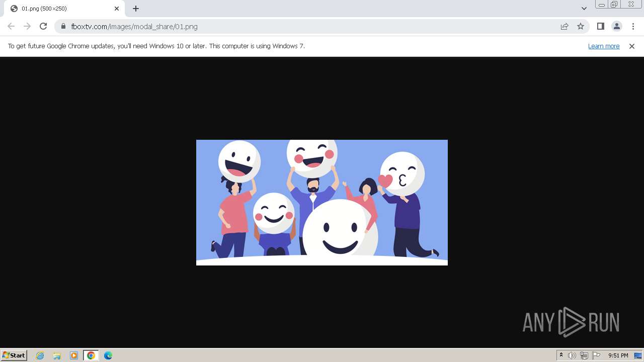The width and height of the screenshot is (644, 362).
Task: Click the emoji people image
Action: pyautogui.click(x=322, y=203)
